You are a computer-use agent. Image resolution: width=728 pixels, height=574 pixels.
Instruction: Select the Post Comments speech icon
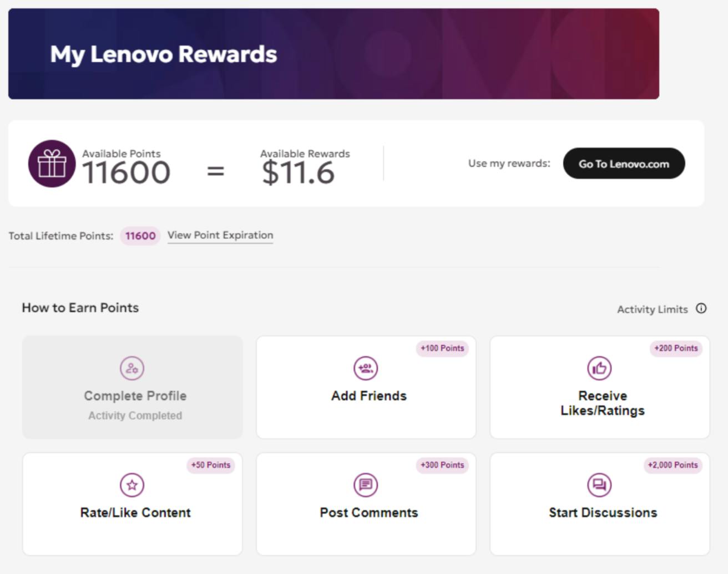point(366,485)
